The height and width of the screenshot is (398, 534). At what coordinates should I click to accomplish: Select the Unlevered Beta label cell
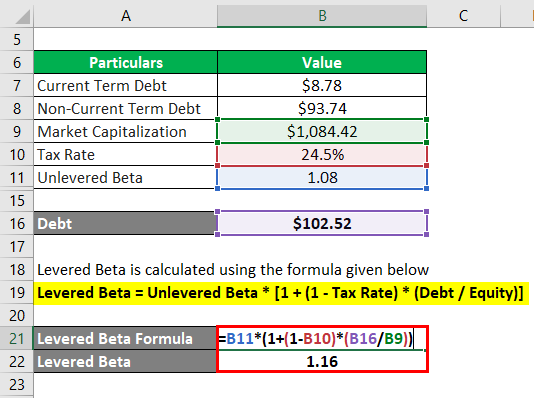click(126, 177)
